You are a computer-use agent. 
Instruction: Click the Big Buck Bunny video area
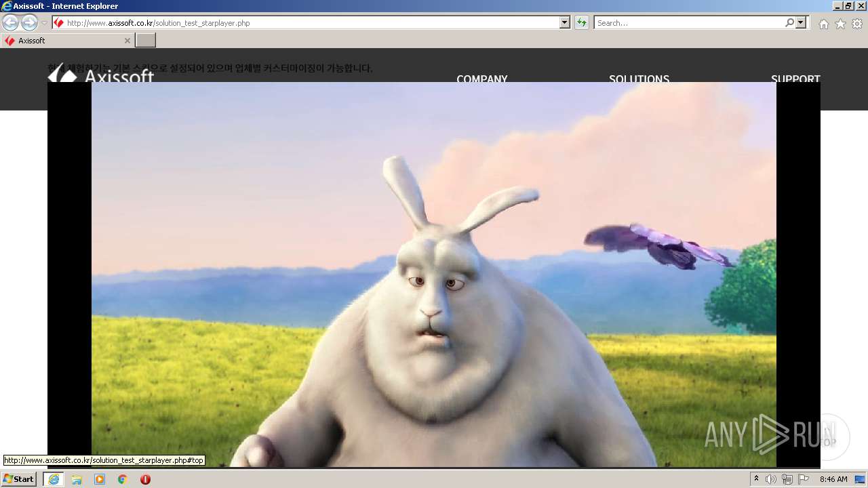click(434, 274)
